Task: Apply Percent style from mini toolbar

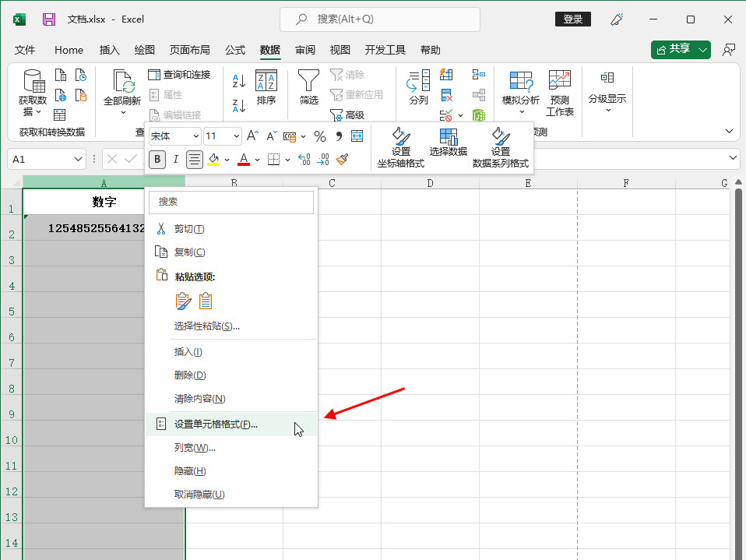Action: pos(320,136)
